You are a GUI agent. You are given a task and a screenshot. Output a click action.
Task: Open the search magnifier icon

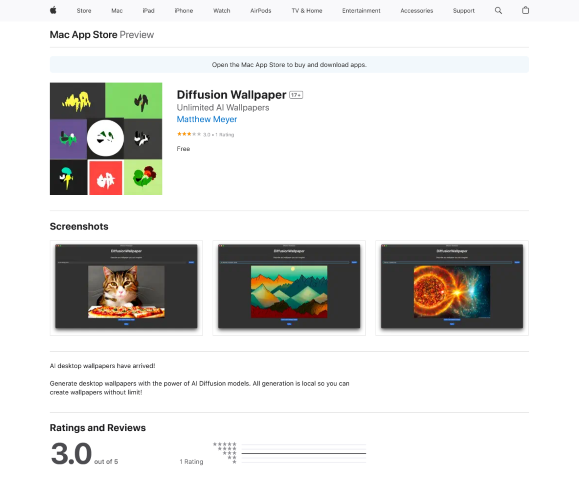coord(498,10)
